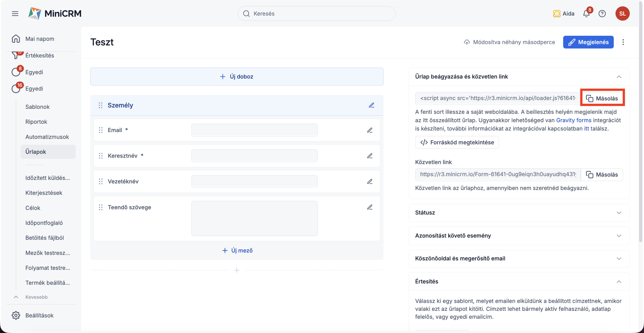Edit the Email field with pencil icon
The image size is (644, 333).
370,130
